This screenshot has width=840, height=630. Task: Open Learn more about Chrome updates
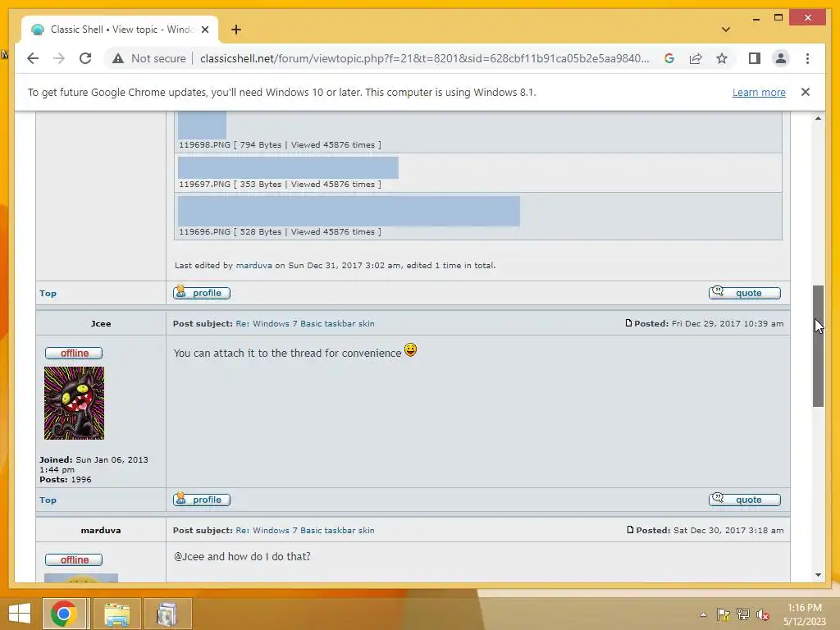[759, 92]
